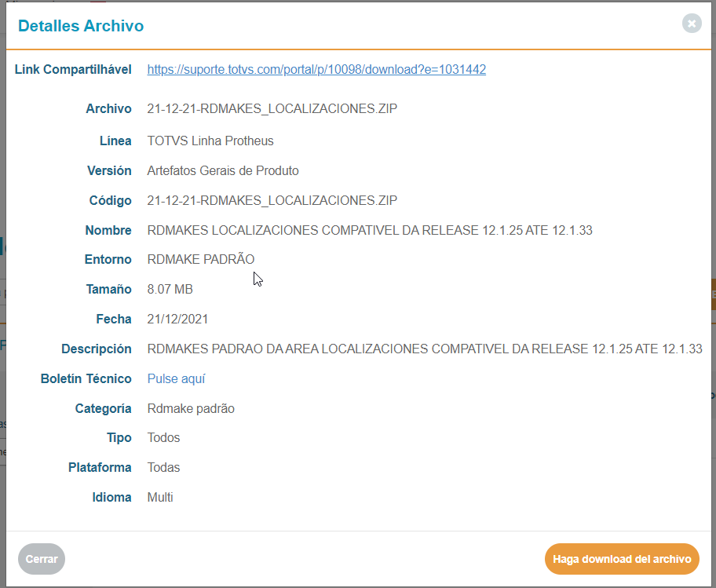The width and height of the screenshot is (716, 588).
Task: Open the shareable suporte.totvs.com download link
Action: click(x=316, y=69)
